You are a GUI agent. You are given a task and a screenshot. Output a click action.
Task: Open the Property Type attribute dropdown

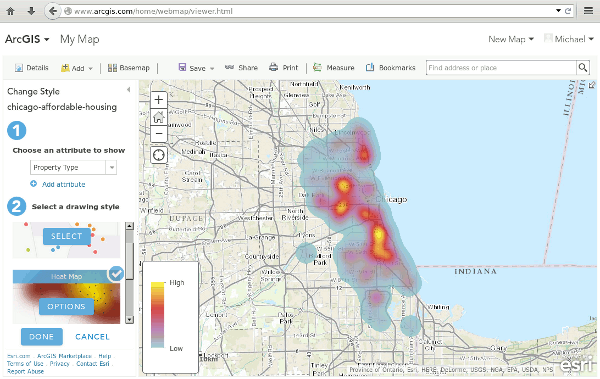pyautogui.click(x=73, y=167)
